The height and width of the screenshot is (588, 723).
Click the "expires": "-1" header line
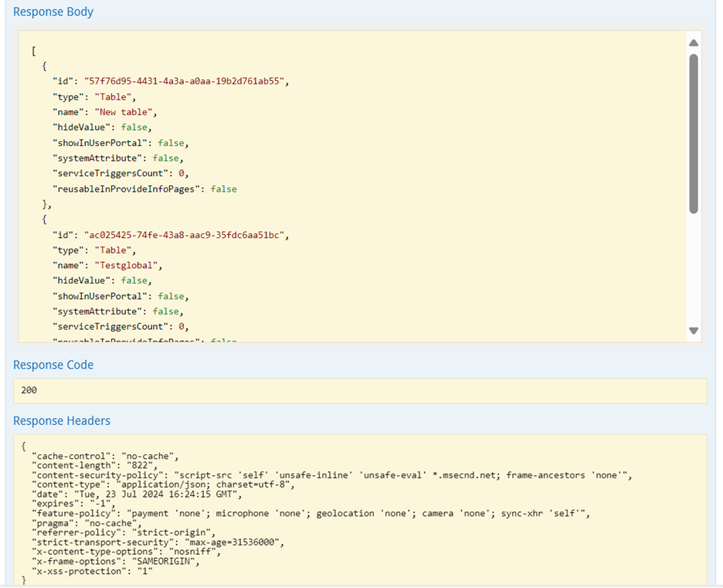pyautogui.click(x=73, y=504)
